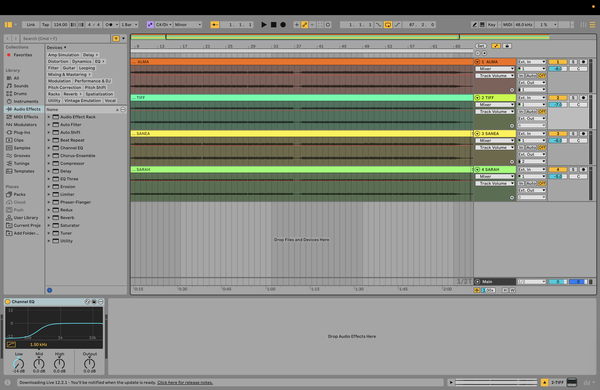The image size is (600, 390).
Task: Select Drums in the Library
Action: pos(20,93)
